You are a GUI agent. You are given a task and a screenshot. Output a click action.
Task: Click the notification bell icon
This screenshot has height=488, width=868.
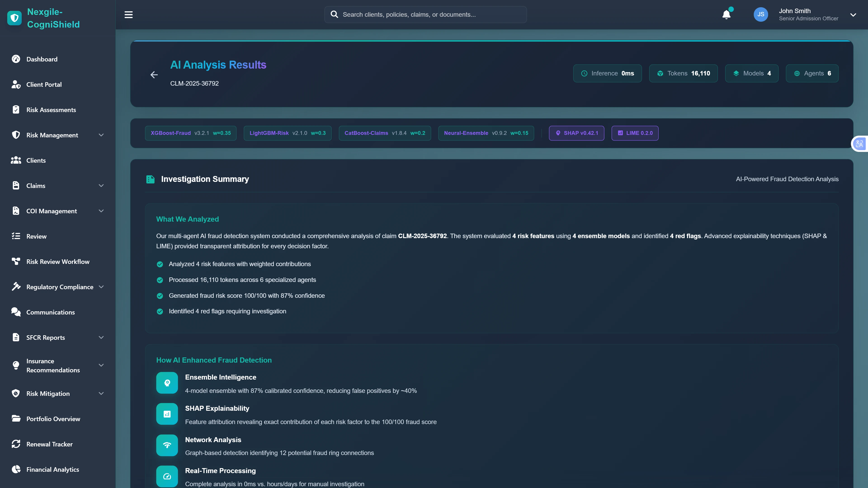click(726, 14)
